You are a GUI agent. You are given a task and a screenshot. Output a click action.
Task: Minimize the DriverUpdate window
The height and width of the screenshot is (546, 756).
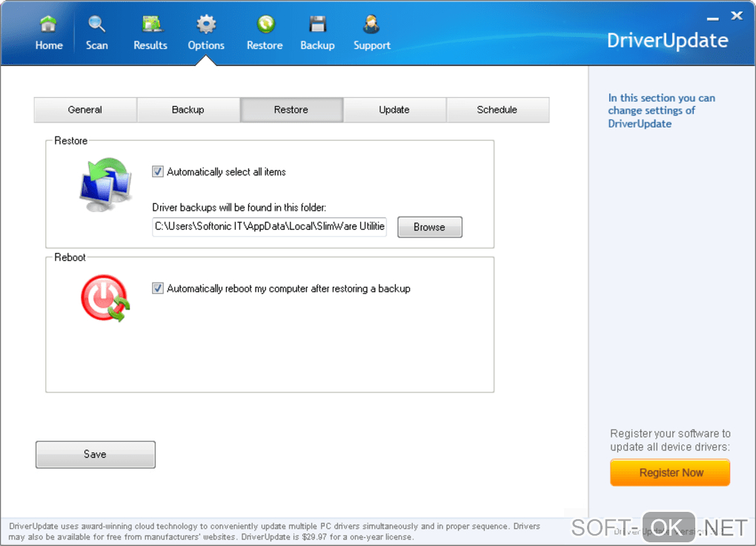point(712,19)
